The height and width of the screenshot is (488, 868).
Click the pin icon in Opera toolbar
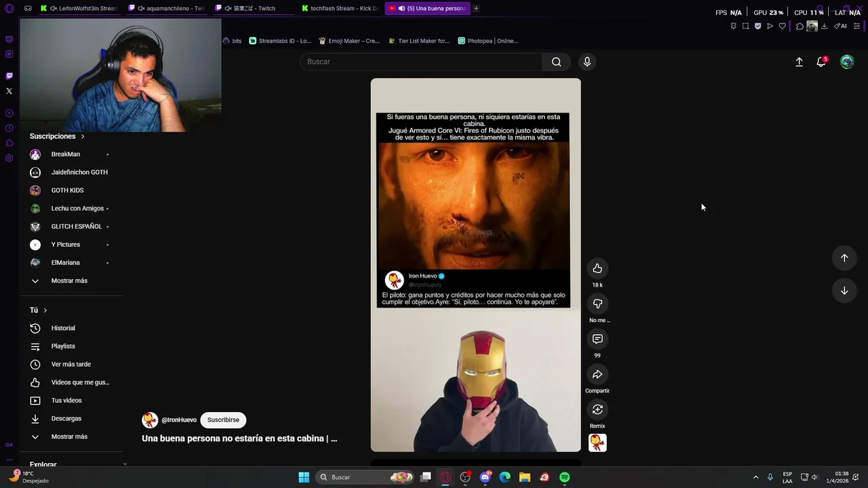[733, 26]
